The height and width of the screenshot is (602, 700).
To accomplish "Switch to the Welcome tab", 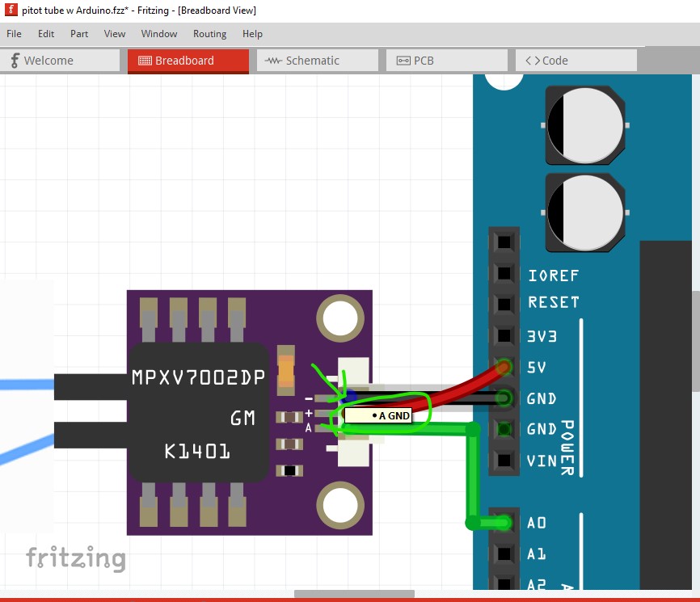I will pyautogui.click(x=60, y=61).
